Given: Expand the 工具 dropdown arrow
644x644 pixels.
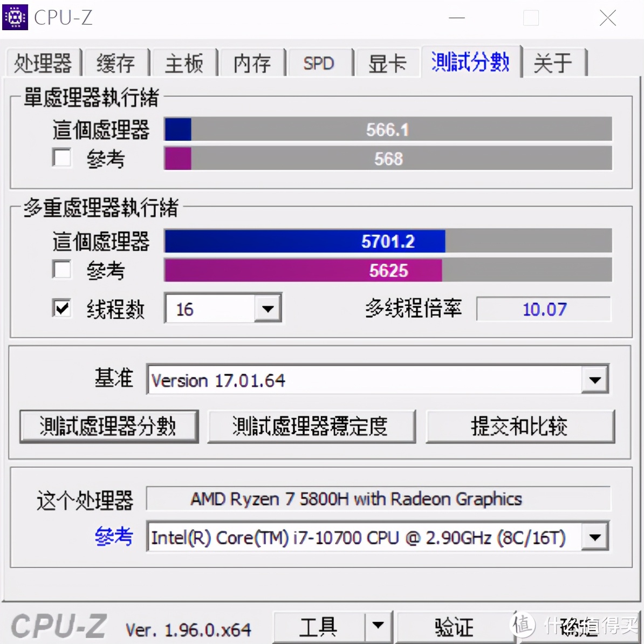Looking at the screenshot, I should (x=379, y=626).
